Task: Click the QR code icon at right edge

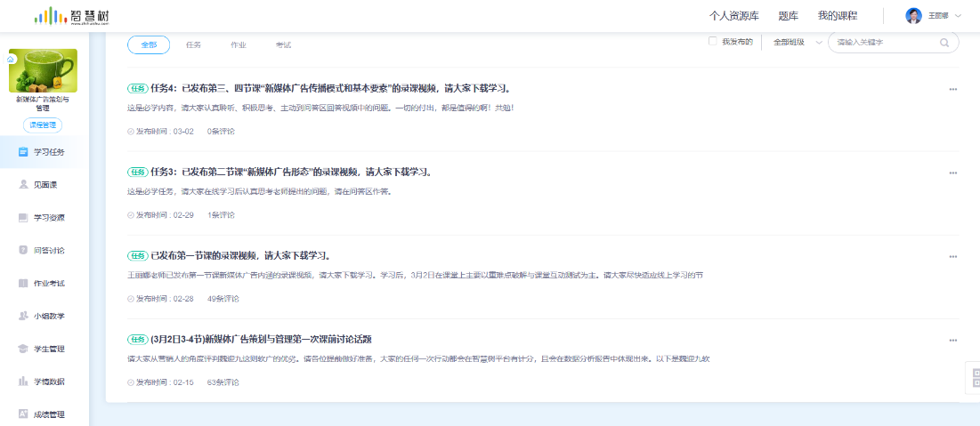Action: [x=972, y=377]
